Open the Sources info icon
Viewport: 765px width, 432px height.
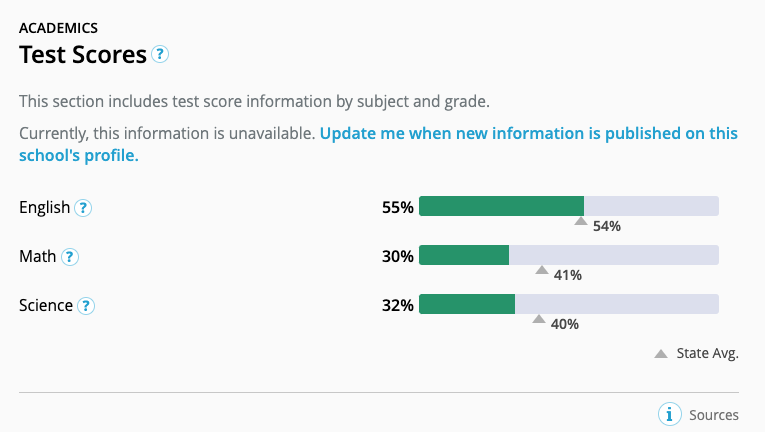coord(669,414)
